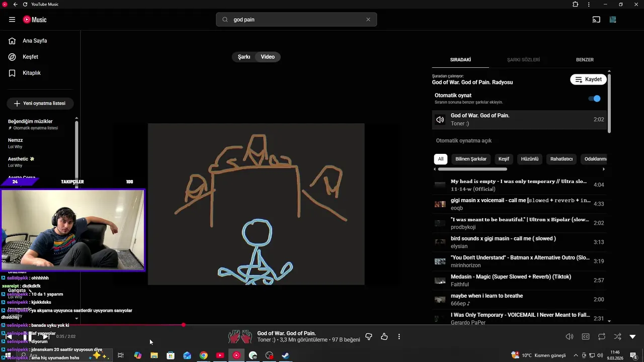Viewport: 644px width, 362px height.
Task: Select the Hüzünlü filter chip
Action: tap(530, 159)
